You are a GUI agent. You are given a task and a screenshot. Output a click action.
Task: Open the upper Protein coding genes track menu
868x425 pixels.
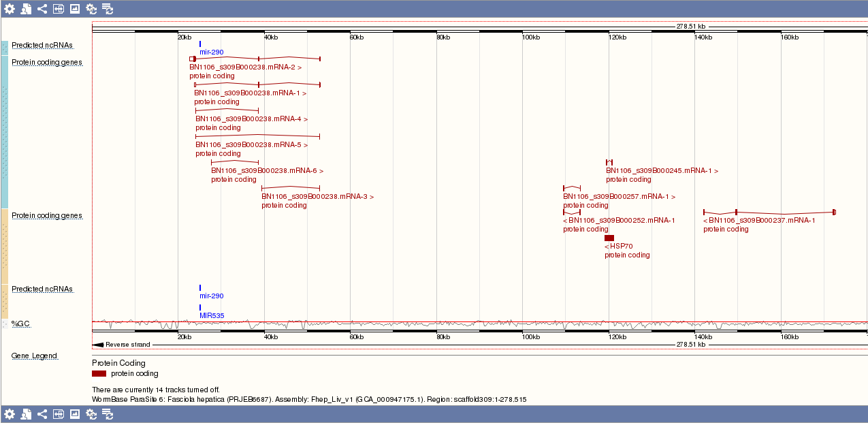[46, 63]
